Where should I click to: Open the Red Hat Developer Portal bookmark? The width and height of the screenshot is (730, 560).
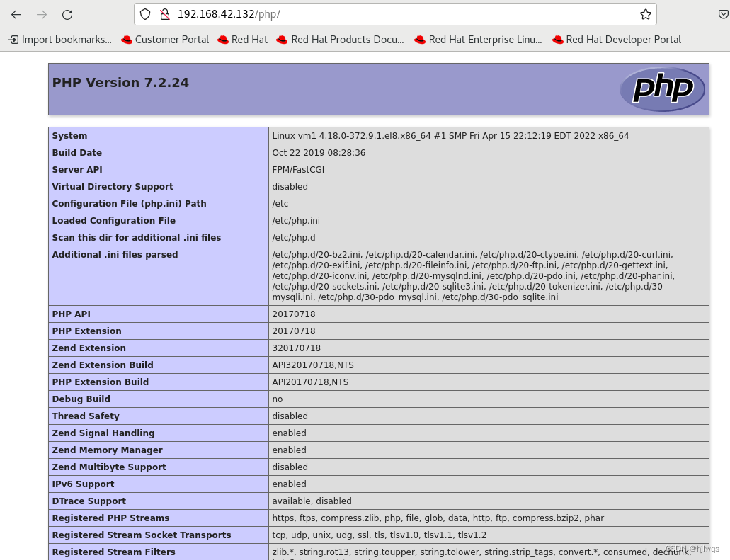[623, 40]
